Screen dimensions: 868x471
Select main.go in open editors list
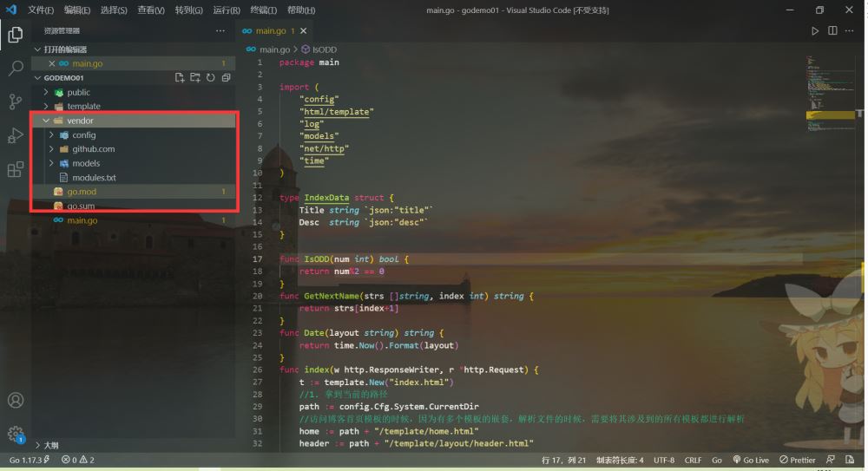pyautogui.click(x=87, y=63)
